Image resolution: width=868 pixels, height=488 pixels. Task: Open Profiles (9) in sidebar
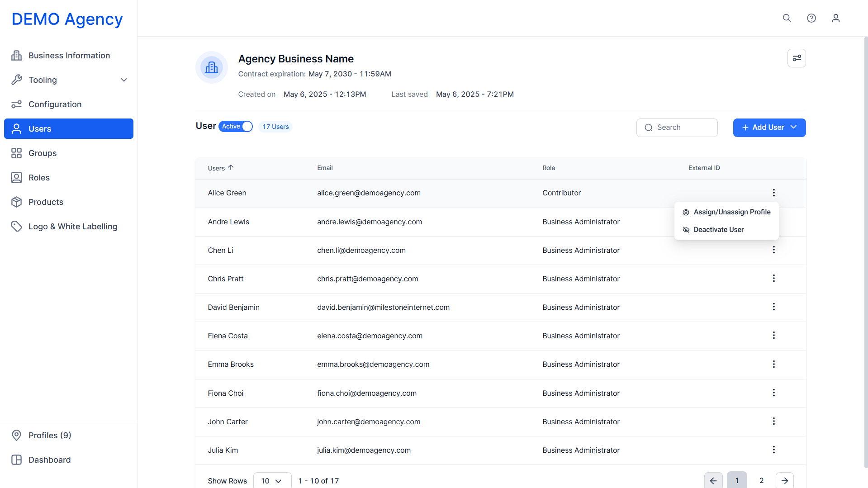(69, 436)
